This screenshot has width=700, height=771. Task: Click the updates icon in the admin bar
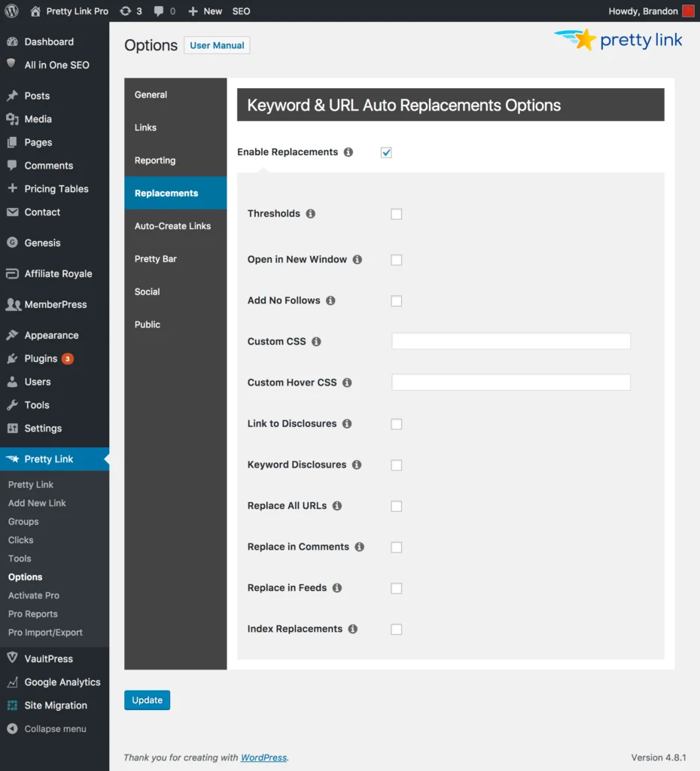tap(124, 11)
